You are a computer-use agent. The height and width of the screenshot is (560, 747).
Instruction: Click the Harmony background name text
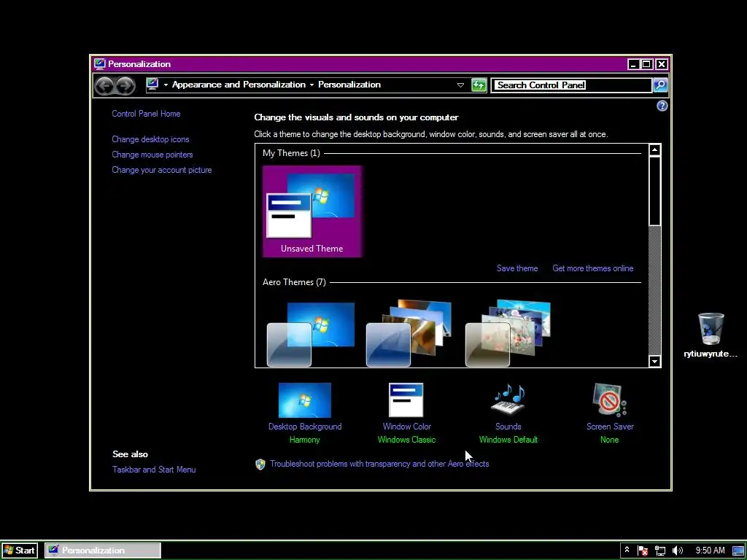coord(305,440)
